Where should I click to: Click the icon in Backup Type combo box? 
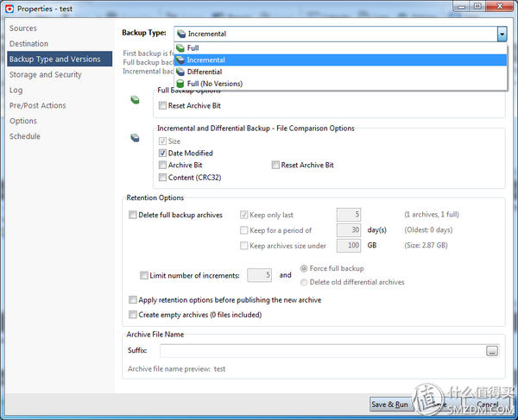(x=181, y=34)
